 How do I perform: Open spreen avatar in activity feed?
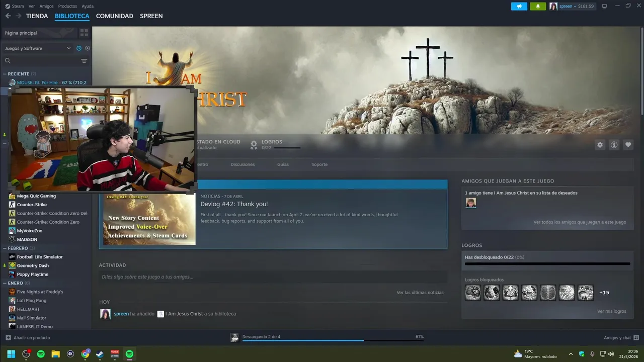tap(105, 314)
